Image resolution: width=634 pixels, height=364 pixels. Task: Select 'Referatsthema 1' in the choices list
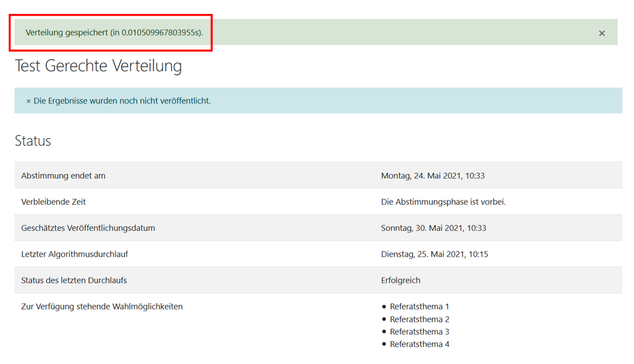pyautogui.click(x=420, y=307)
